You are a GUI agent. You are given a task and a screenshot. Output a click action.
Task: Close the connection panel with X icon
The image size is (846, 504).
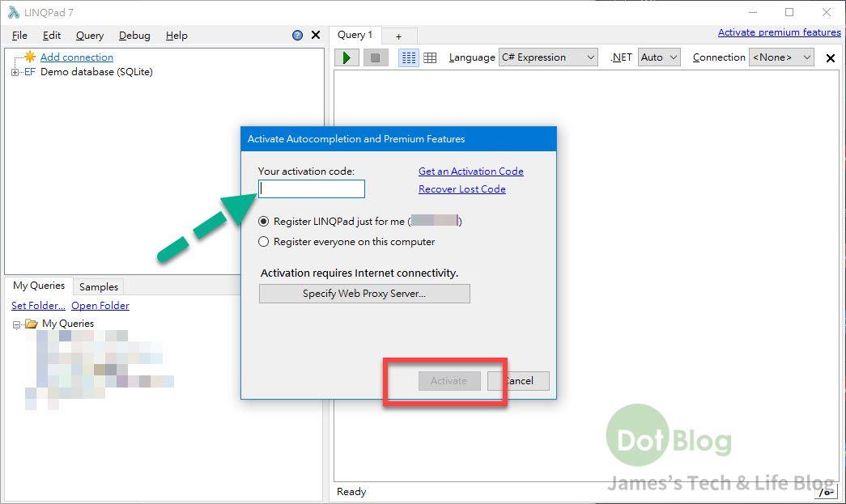(316, 36)
